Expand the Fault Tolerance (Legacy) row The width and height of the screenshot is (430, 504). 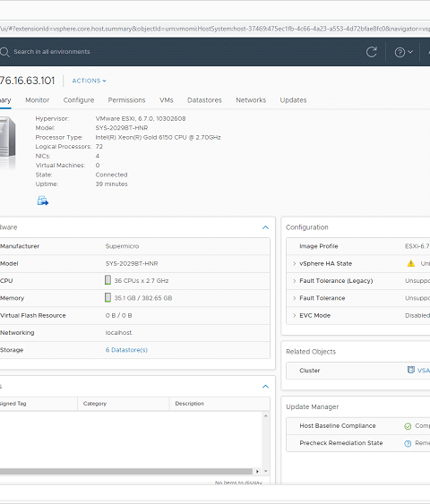coord(294,281)
